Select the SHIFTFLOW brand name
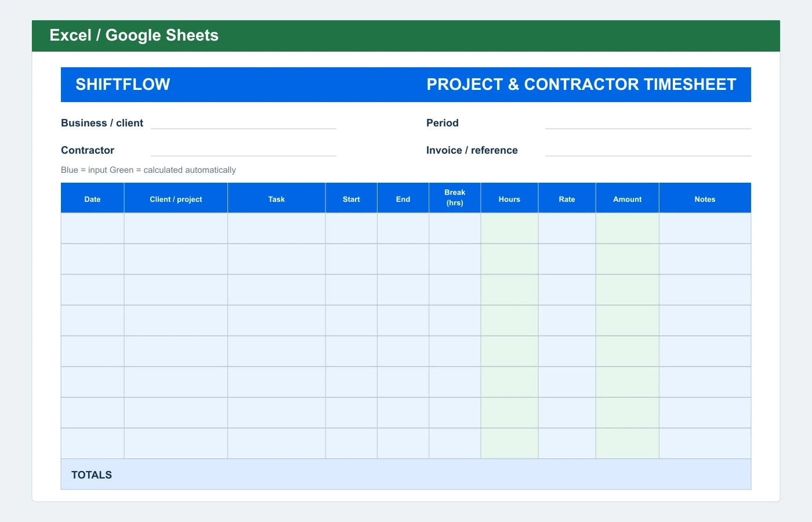Viewport: 812px width, 522px height. click(123, 85)
